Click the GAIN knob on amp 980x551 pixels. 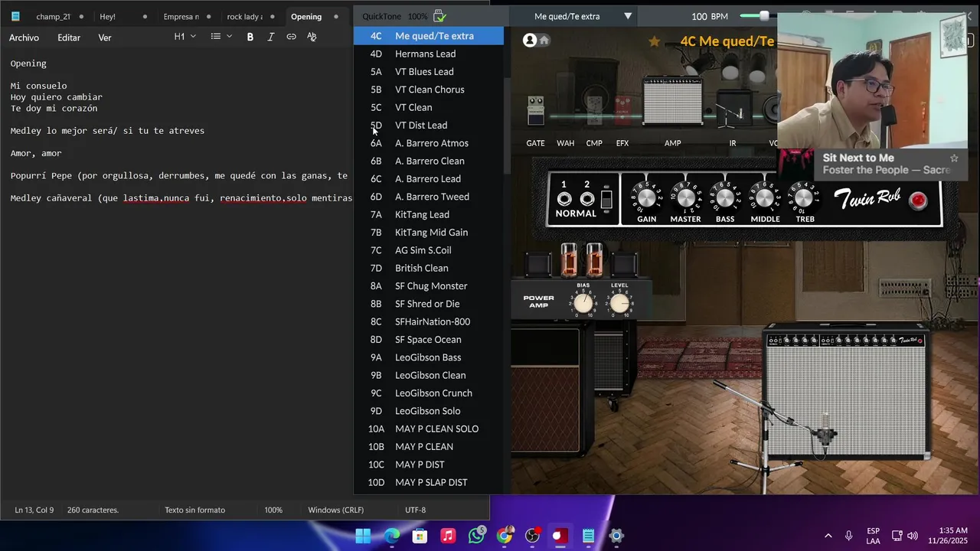647,197
